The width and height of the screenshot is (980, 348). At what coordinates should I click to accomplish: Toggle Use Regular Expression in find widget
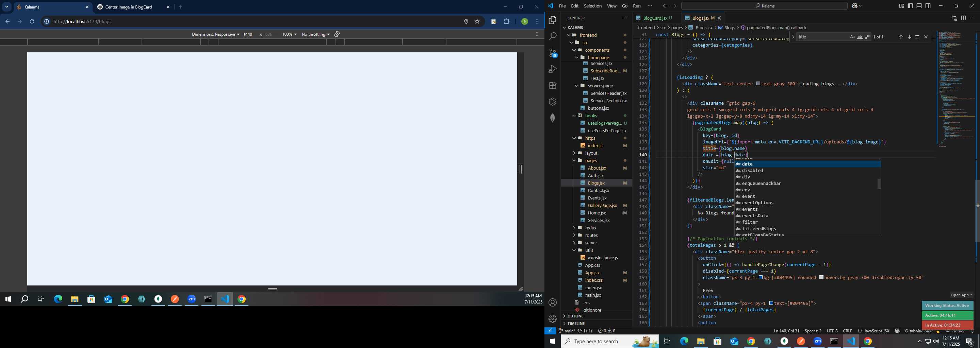click(x=867, y=37)
